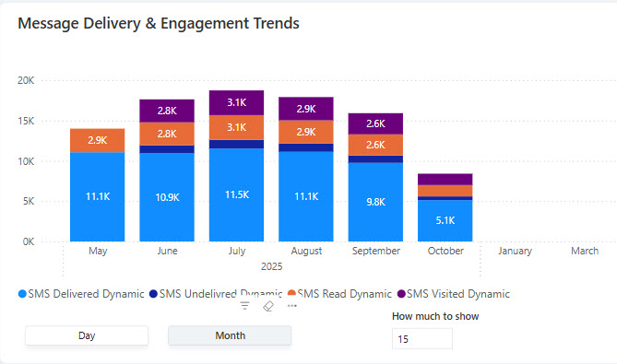Screen dimensions: 617x364
Task: Click the eraser clear-selections icon
Action: point(268,306)
